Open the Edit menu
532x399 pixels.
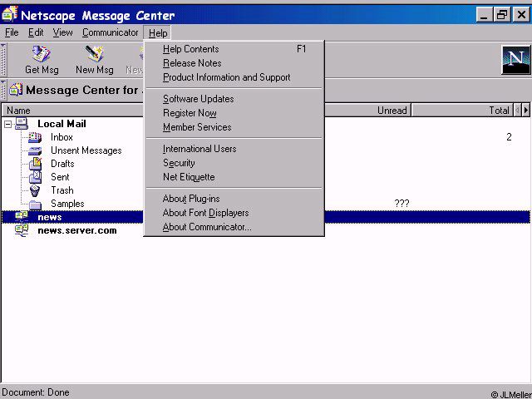pyautogui.click(x=36, y=32)
